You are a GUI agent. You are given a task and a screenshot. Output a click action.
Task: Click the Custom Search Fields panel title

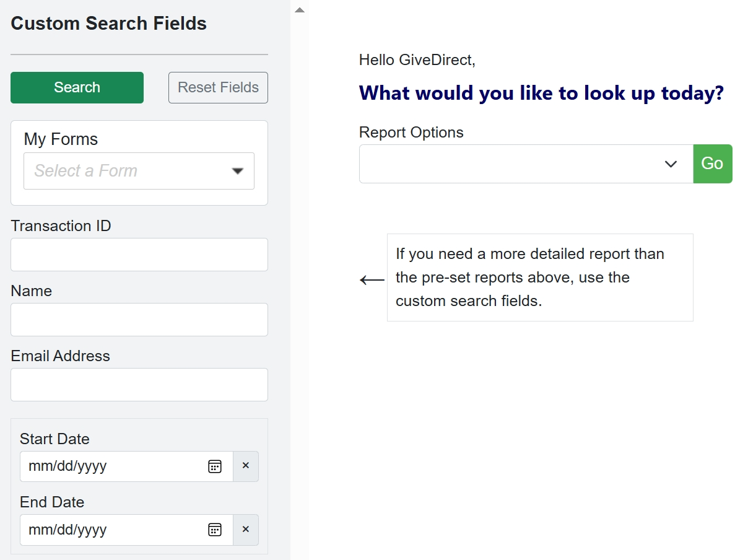[x=109, y=24]
